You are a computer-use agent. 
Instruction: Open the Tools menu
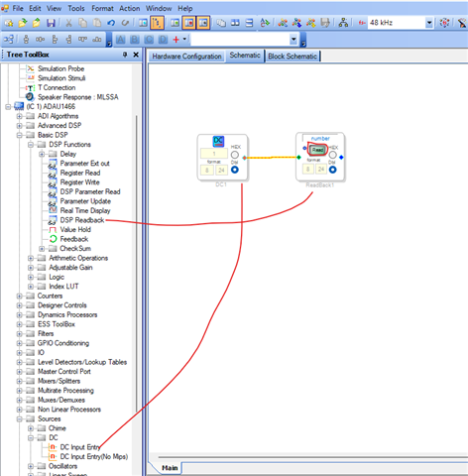(76, 8)
